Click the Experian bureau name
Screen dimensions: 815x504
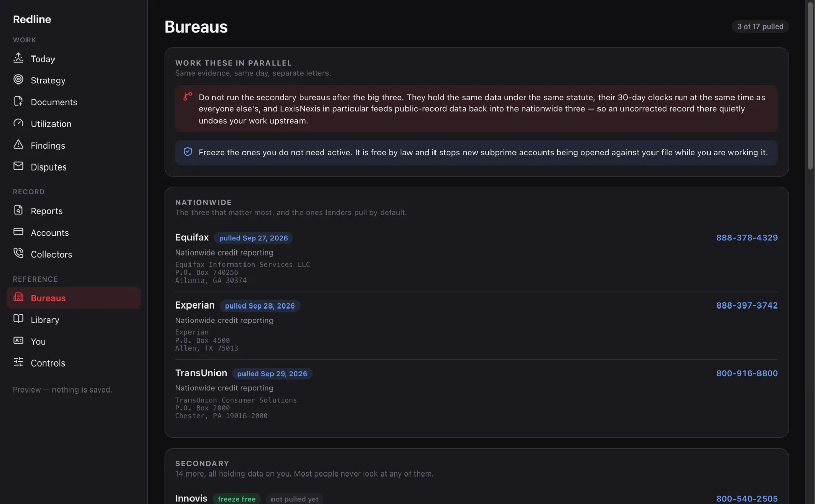coord(195,305)
